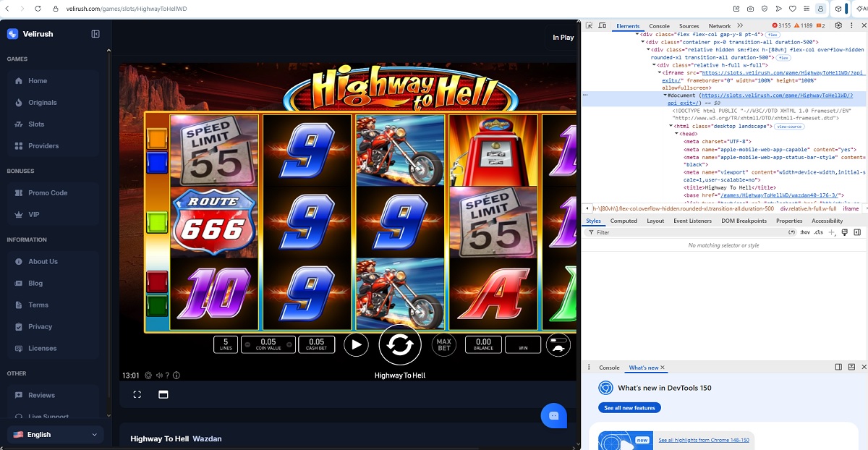Image resolution: width=868 pixels, height=450 pixels.
Task: Open the game settings gear icon
Action: coord(148,375)
